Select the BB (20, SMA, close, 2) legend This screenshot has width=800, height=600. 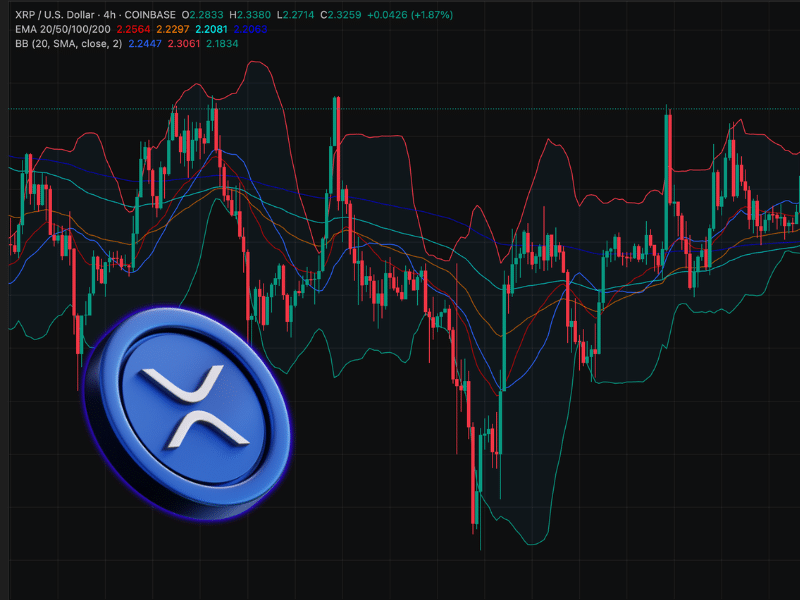pyautogui.click(x=68, y=43)
